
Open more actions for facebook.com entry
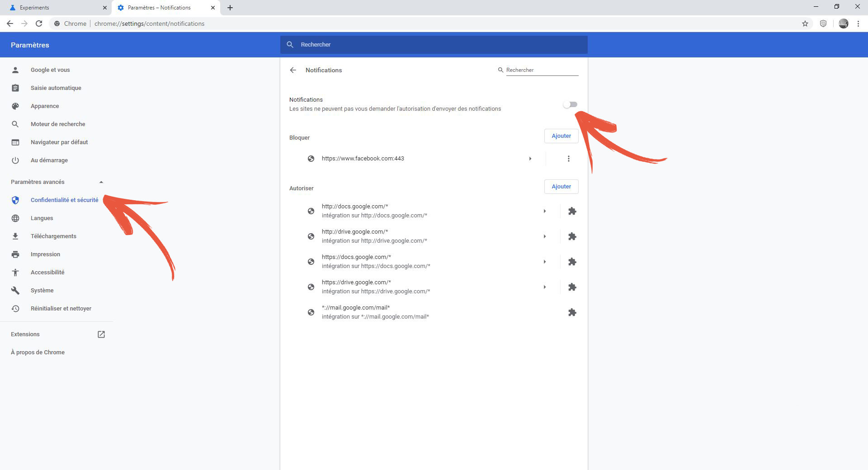coord(569,159)
